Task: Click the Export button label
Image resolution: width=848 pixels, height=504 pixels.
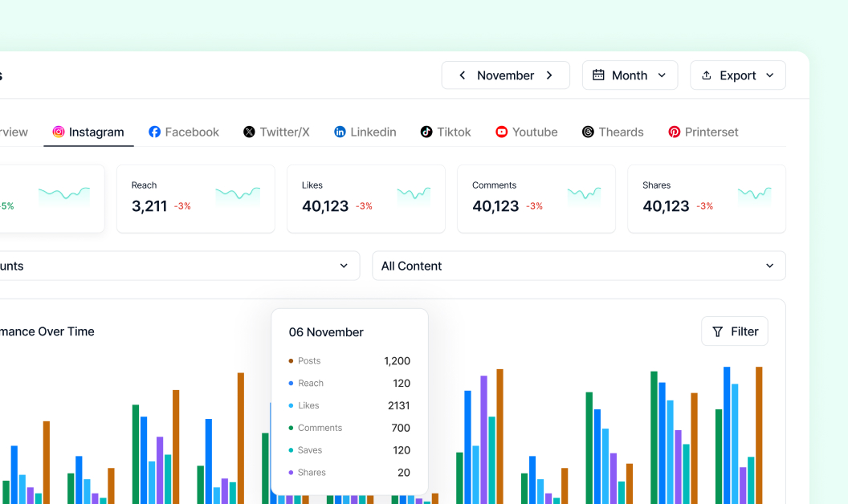Action: (738, 75)
